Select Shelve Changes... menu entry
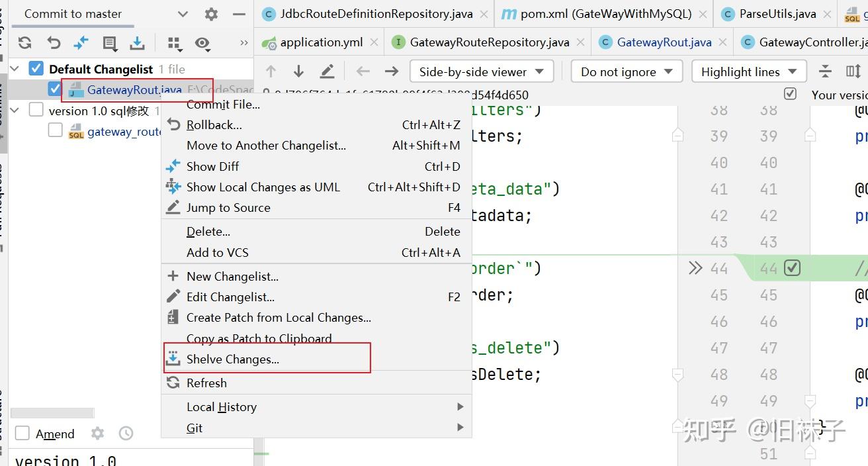Screen dimensions: 868x466 [x=316, y=359]
